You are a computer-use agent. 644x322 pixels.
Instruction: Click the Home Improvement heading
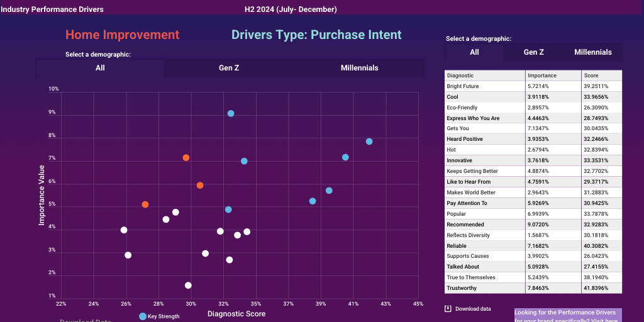pos(123,35)
